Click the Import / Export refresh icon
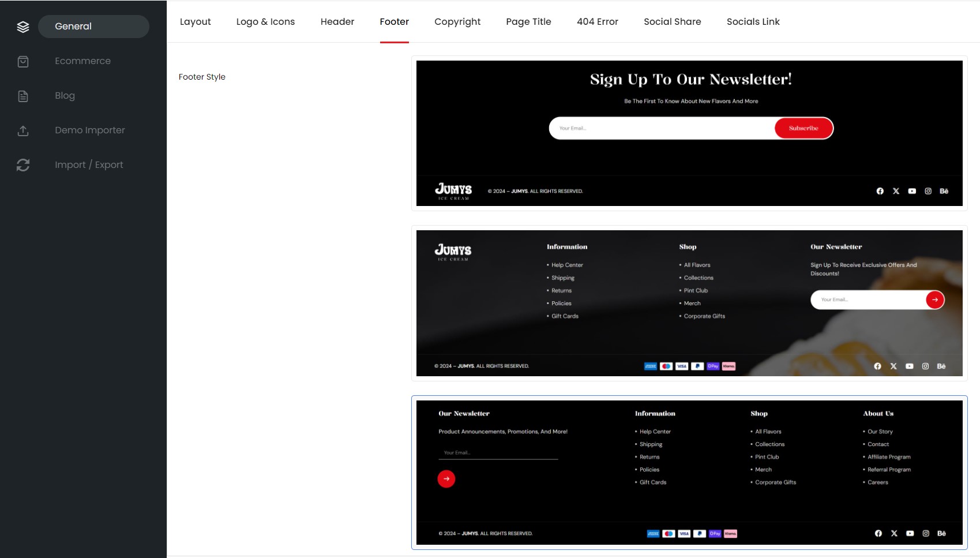980x558 pixels. point(23,165)
